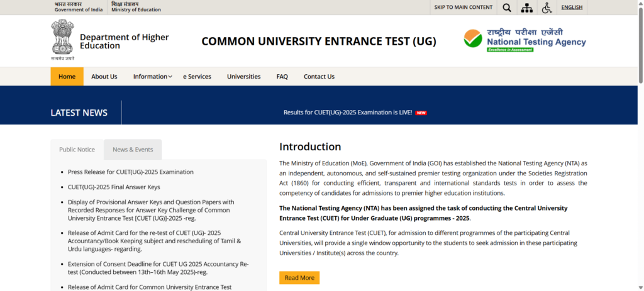
Task: Open Display of Provisional Answer Keys notice
Action: pos(151,210)
